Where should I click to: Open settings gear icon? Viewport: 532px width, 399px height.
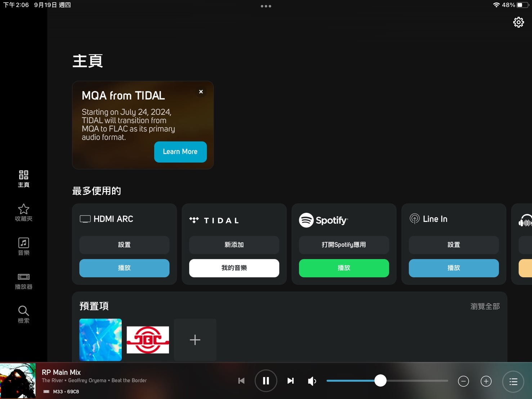click(x=518, y=22)
